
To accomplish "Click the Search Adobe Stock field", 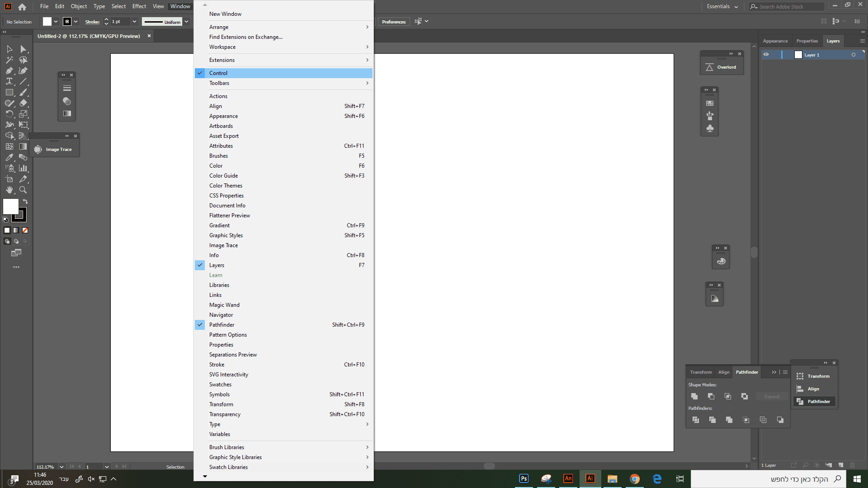I will coord(789,6).
